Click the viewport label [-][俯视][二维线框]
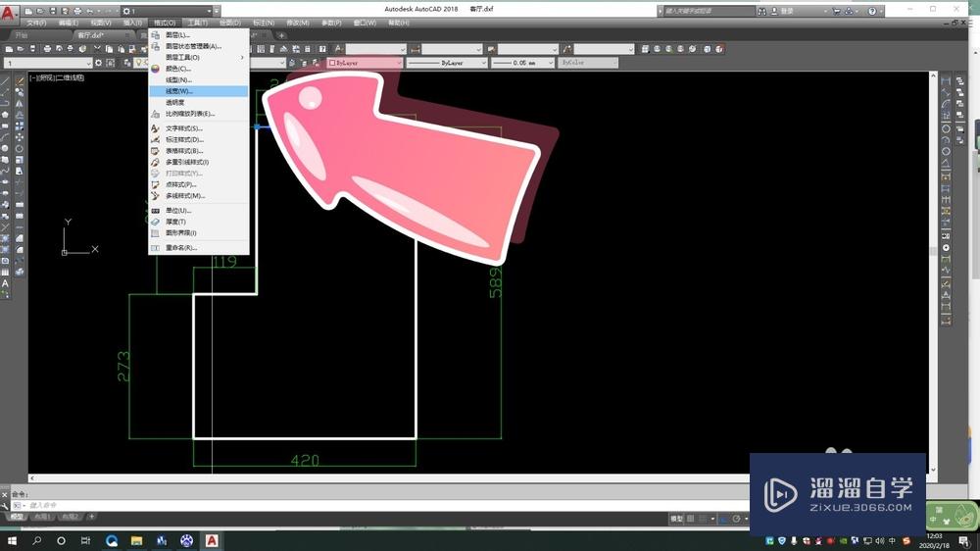 pos(58,78)
